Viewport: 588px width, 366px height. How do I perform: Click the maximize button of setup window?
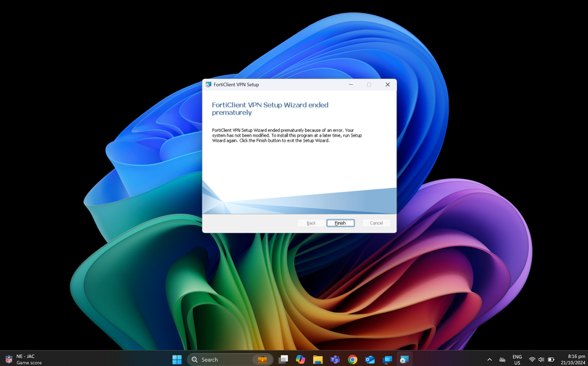click(369, 84)
